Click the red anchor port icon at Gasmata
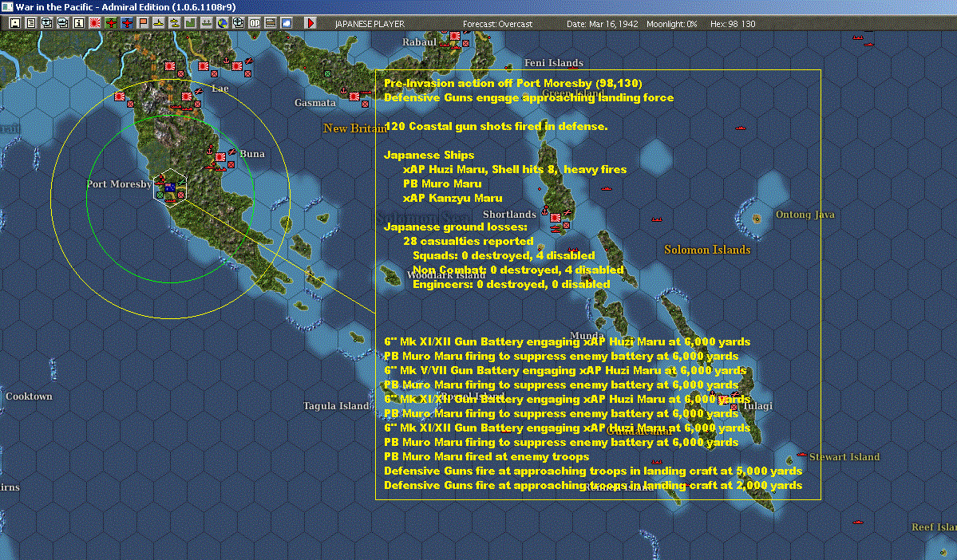957x560 pixels. pos(343,92)
